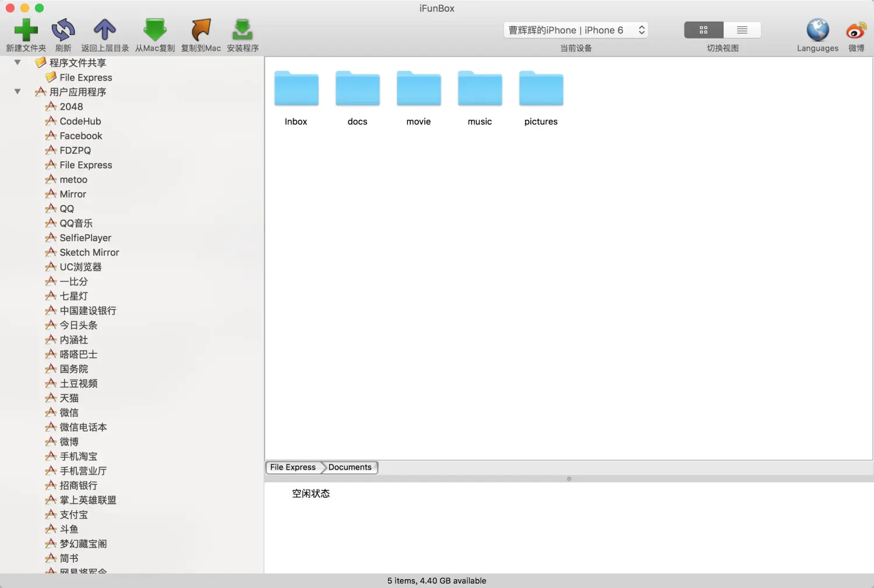
Task: Click the green Copy from Mac icon
Action: point(155,30)
